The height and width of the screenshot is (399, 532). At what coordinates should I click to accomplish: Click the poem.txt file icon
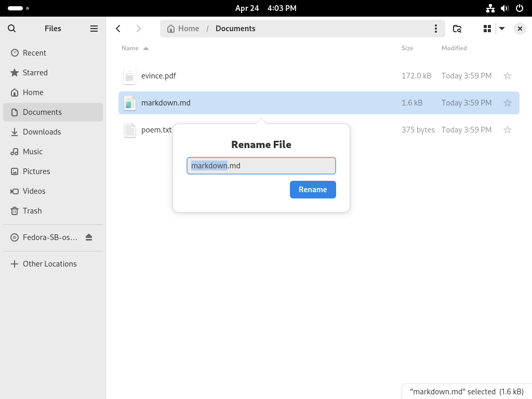click(129, 130)
